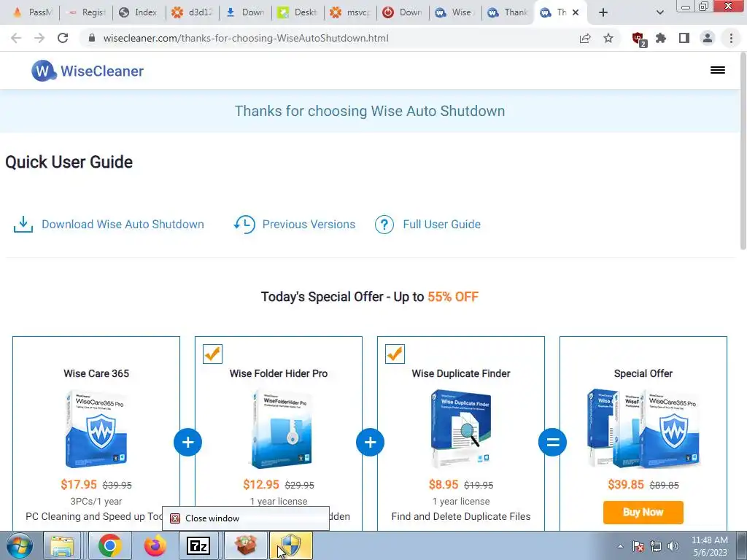
Task: Open 7-Zip from the taskbar
Action: [x=198, y=545]
